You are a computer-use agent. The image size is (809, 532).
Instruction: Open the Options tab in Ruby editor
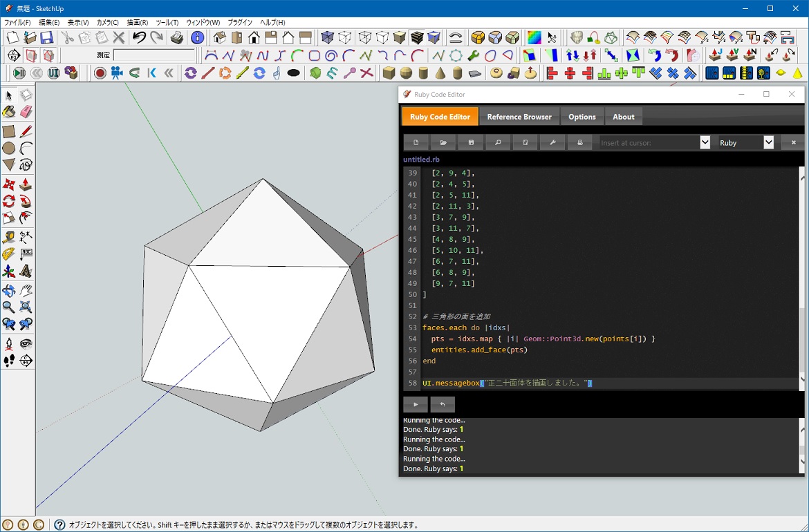(582, 117)
